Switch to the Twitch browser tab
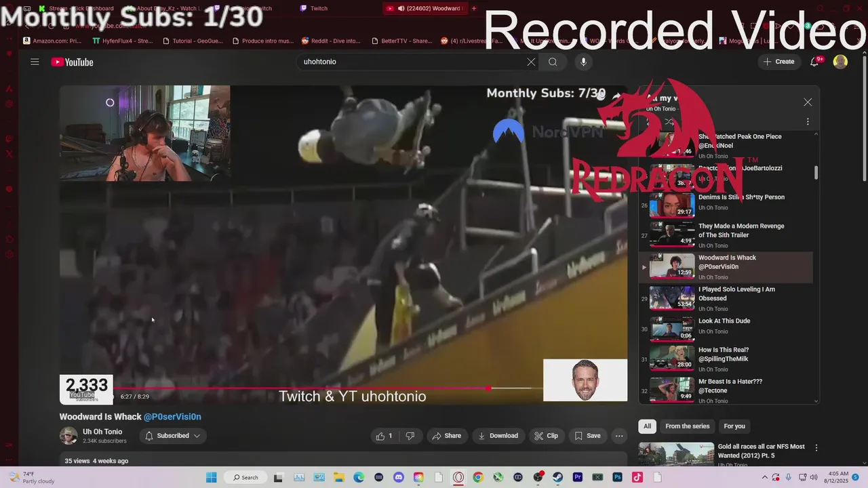This screenshot has height=488, width=868. [x=319, y=8]
